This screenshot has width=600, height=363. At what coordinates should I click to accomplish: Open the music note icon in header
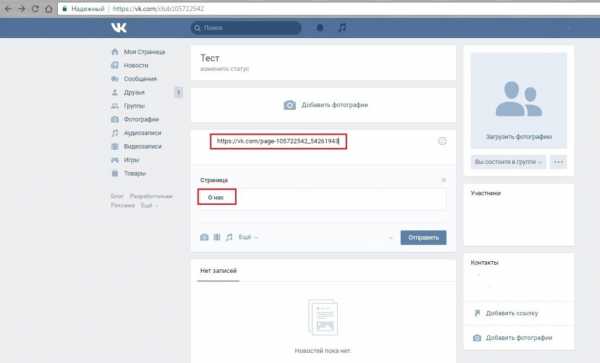coord(342,28)
